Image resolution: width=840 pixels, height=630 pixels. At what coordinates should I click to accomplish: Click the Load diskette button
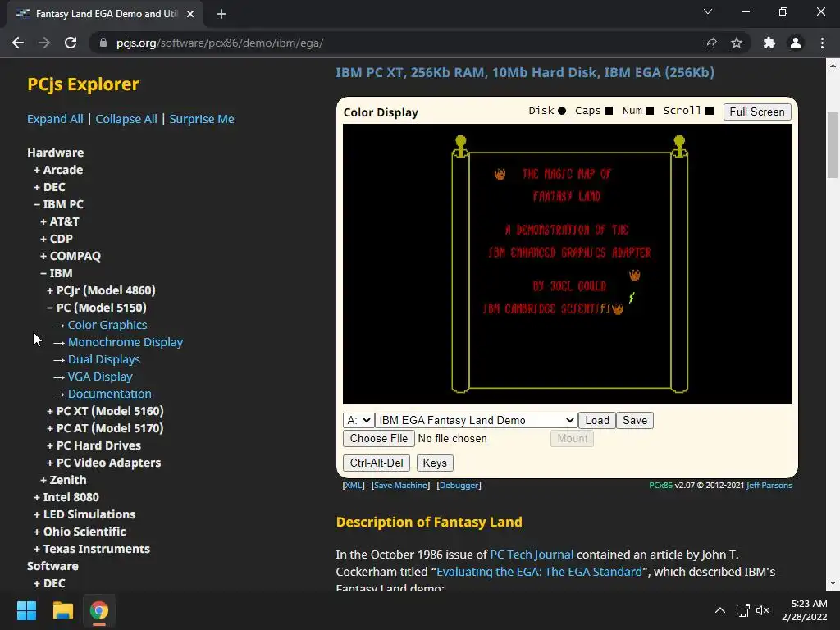[x=597, y=420]
